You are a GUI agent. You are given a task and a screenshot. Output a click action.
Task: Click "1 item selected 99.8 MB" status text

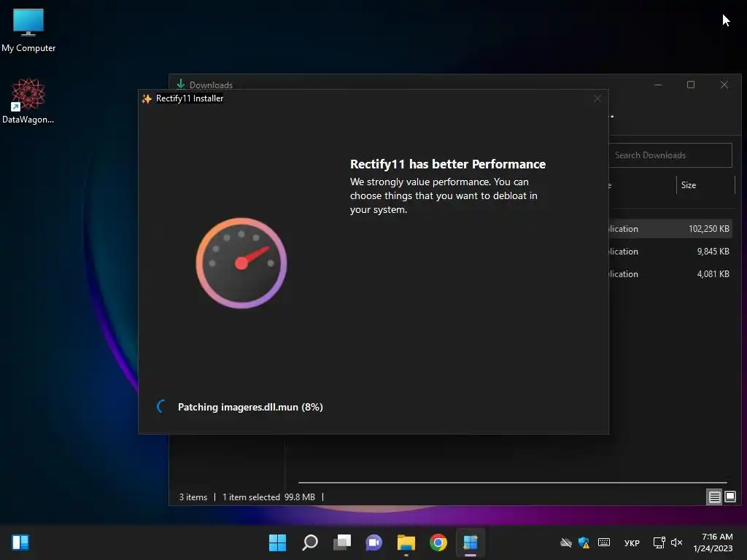pos(268,497)
